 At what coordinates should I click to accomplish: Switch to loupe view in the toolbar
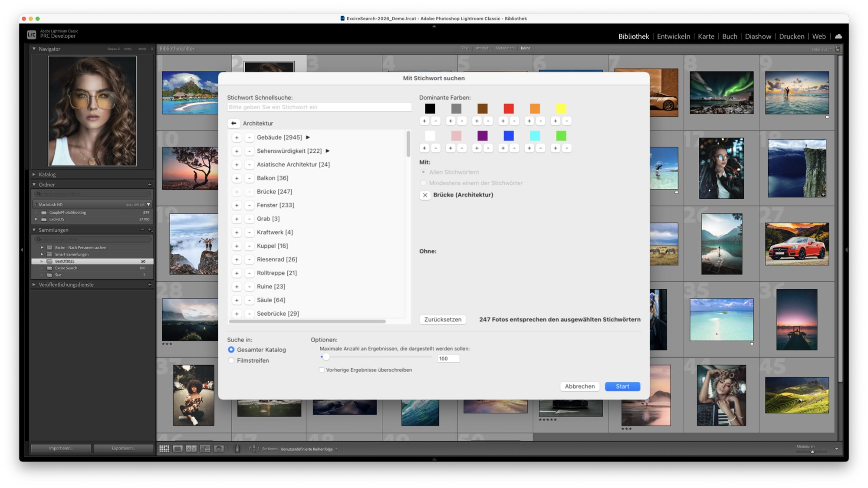(178, 449)
